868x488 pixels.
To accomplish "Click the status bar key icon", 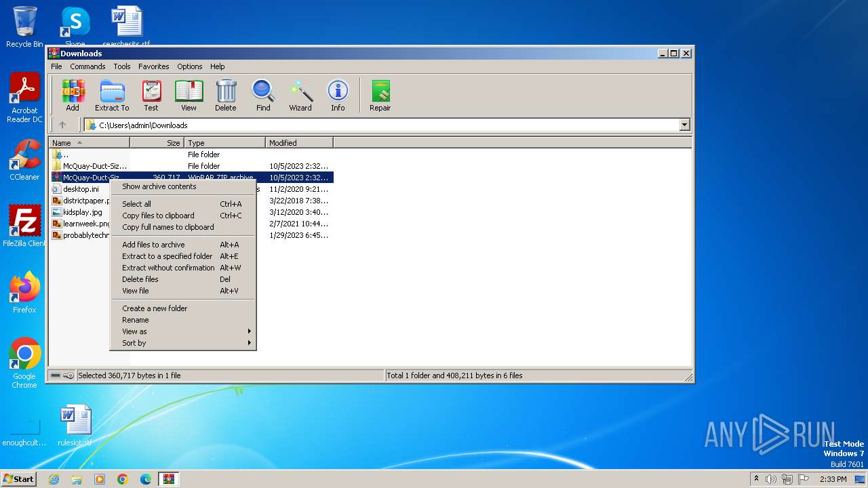I will point(68,375).
